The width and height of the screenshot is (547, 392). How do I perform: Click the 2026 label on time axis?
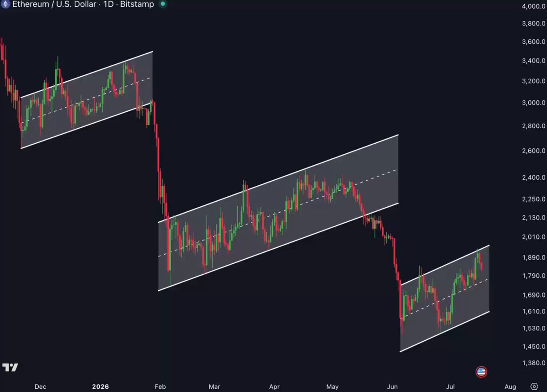(x=100, y=387)
